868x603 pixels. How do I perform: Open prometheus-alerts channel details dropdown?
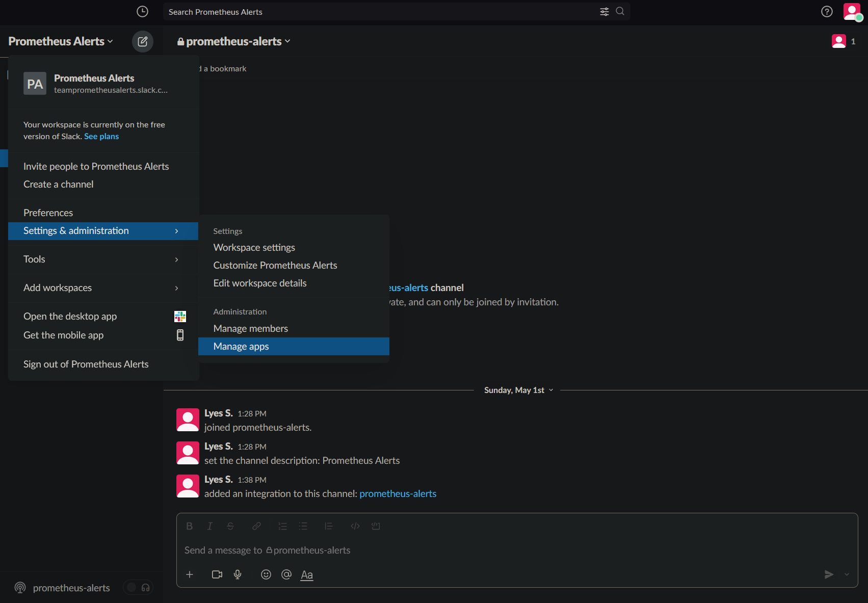(234, 41)
